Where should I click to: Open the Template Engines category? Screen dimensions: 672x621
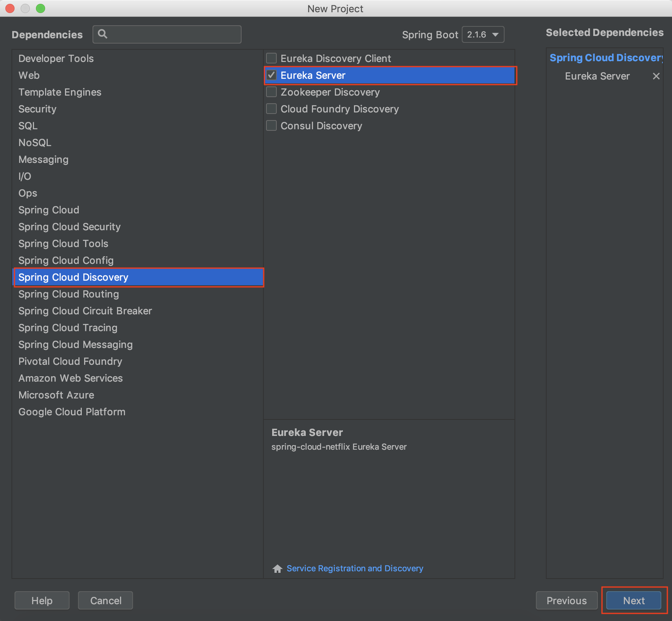[138, 92]
